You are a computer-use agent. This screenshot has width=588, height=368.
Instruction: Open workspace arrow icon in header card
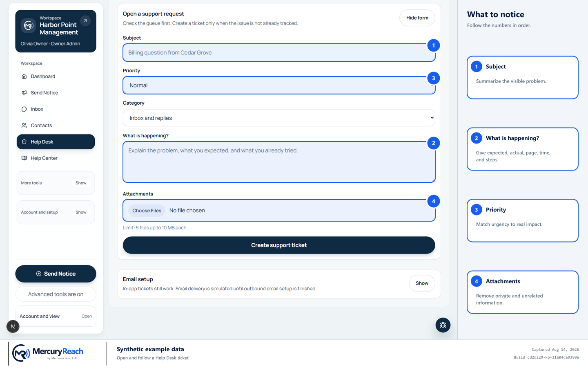85,21
